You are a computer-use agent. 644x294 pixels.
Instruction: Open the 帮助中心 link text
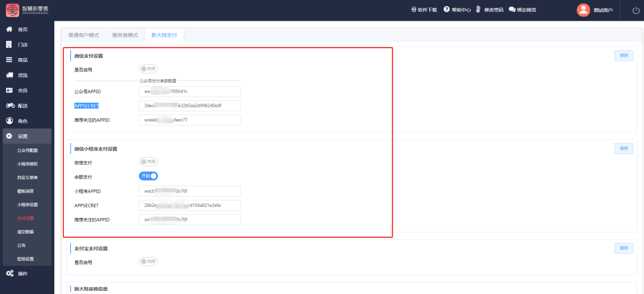tap(461, 10)
